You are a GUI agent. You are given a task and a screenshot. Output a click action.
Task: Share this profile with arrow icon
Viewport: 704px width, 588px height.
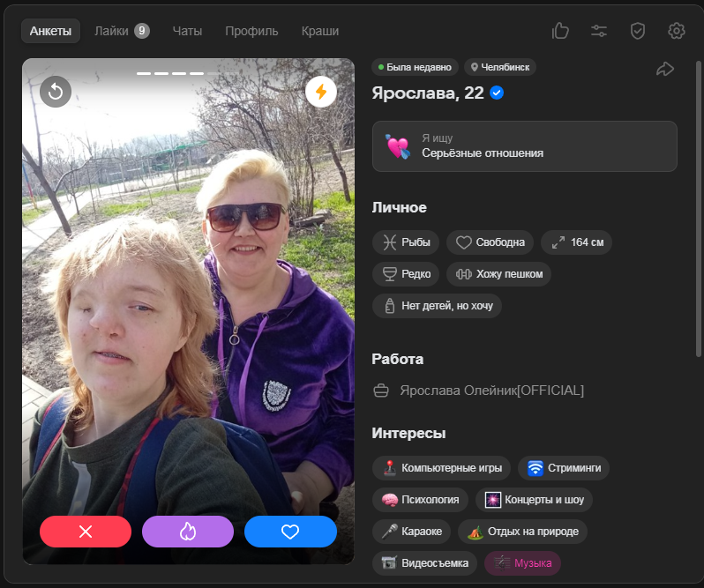[665, 69]
